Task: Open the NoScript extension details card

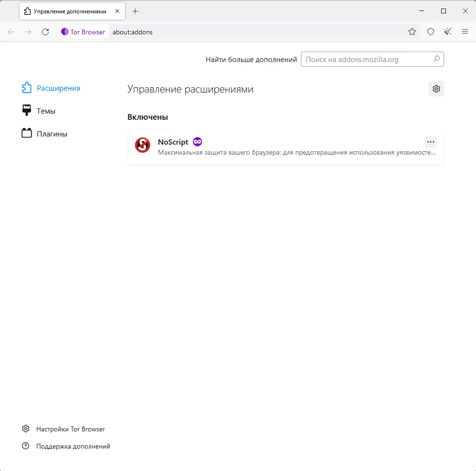Action: (x=286, y=147)
